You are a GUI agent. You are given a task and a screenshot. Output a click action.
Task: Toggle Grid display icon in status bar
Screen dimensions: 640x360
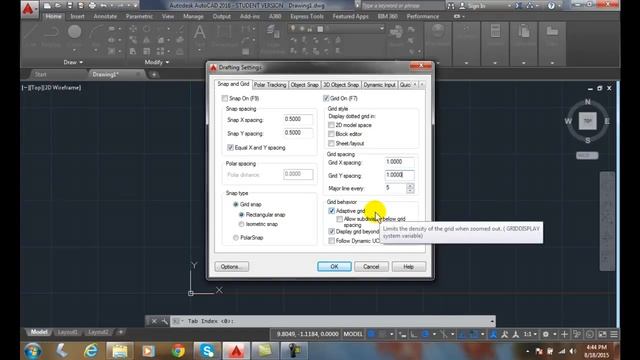coord(371,334)
